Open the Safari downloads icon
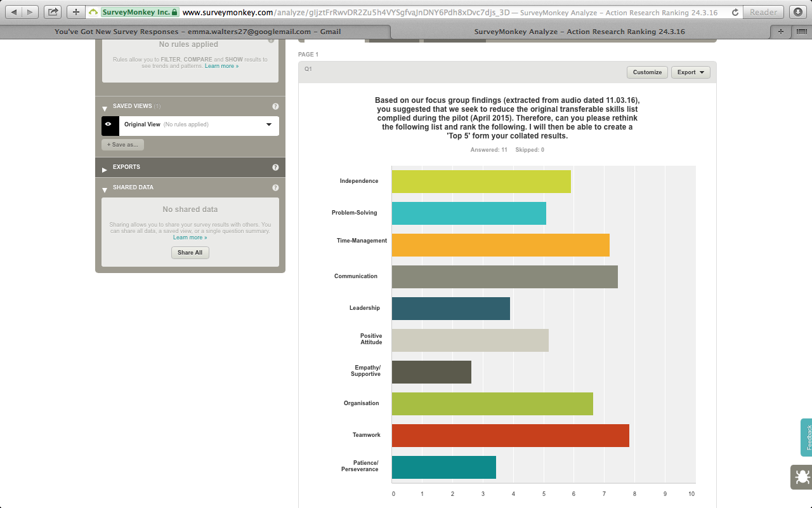The width and height of the screenshot is (812, 508). pyautogui.click(x=798, y=12)
